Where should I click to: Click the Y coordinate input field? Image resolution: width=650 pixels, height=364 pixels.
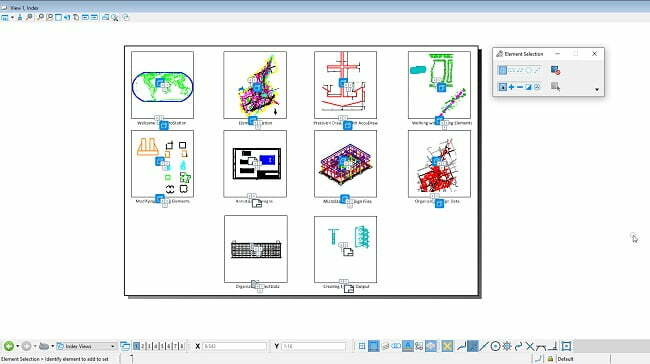313,346
